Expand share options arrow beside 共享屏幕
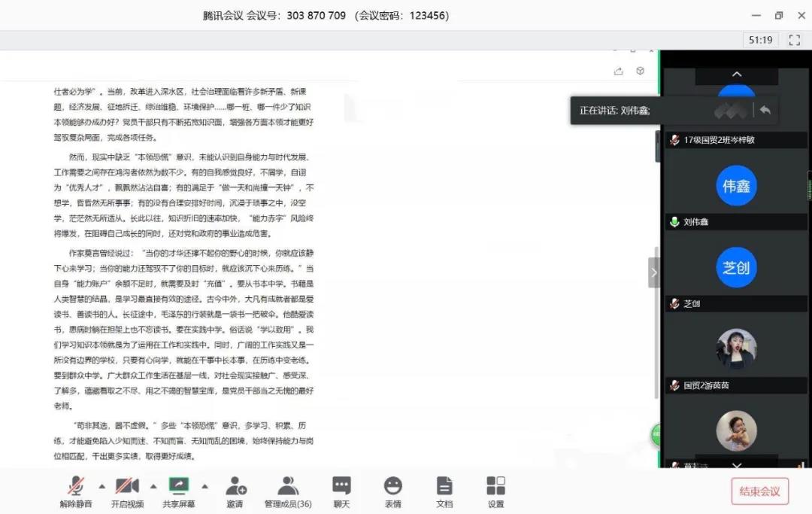Screen dimensions: 812x514 point(205,485)
